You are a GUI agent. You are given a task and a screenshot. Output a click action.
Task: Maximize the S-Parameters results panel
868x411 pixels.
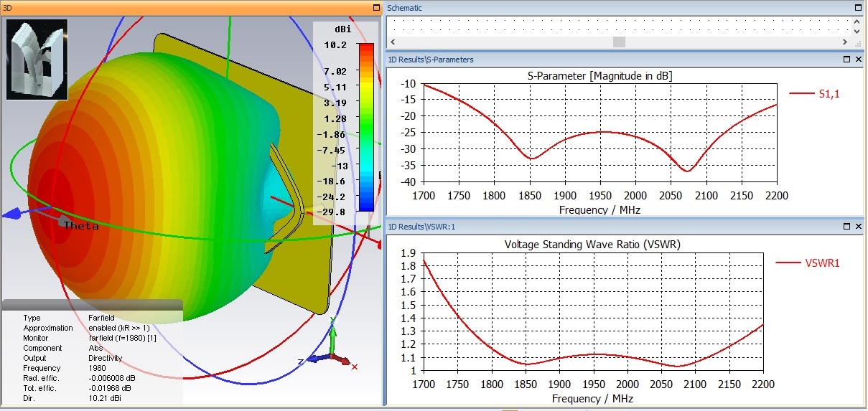pos(846,60)
